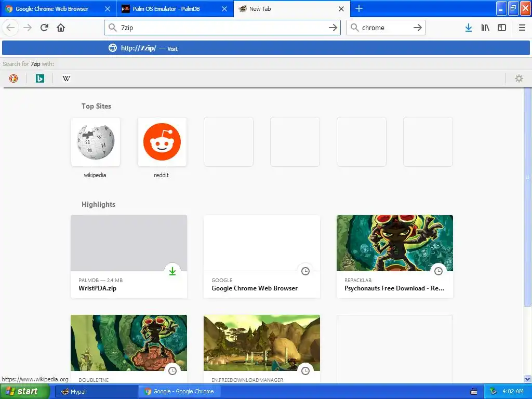Screen dimensions: 532x399
Task: Click the Top Sites section heading
Action: pos(96,106)
